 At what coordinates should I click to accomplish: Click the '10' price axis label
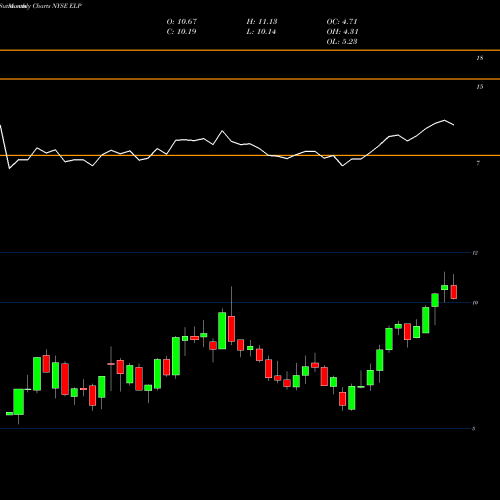click(475, 303)
